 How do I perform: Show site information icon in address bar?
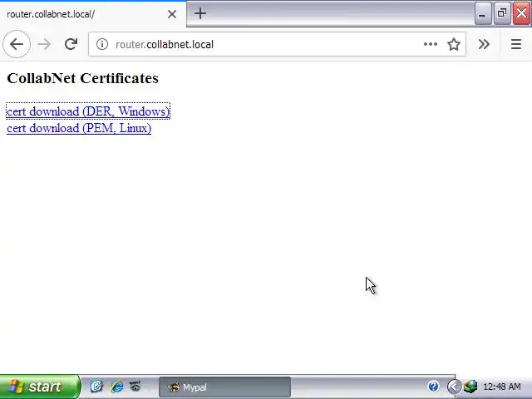[101, 44]
